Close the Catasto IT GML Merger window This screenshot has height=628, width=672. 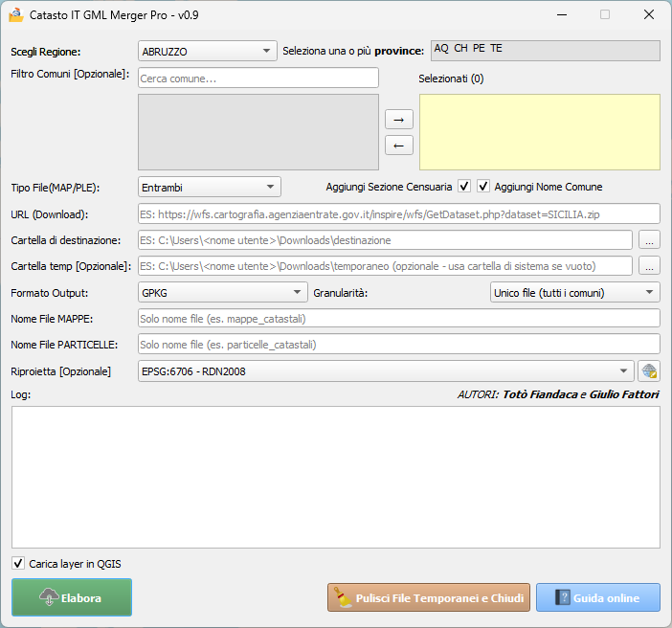coord(649,15)
